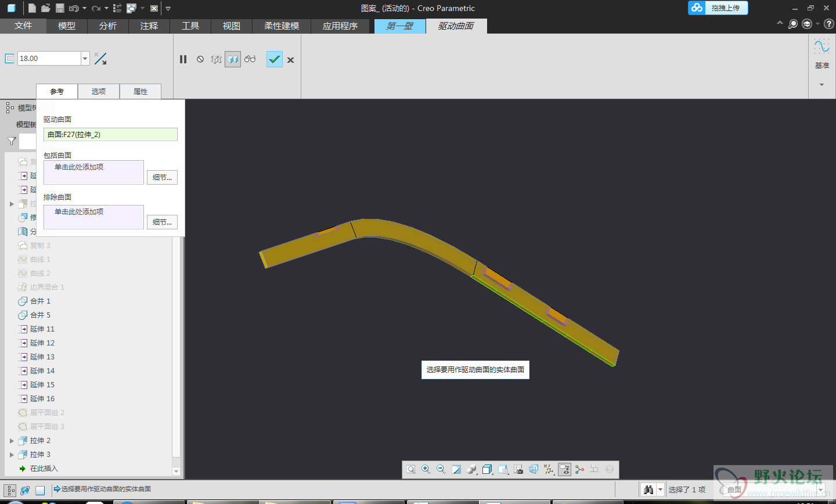Click the New file icon in quick access toolbar

click(32, 8)
